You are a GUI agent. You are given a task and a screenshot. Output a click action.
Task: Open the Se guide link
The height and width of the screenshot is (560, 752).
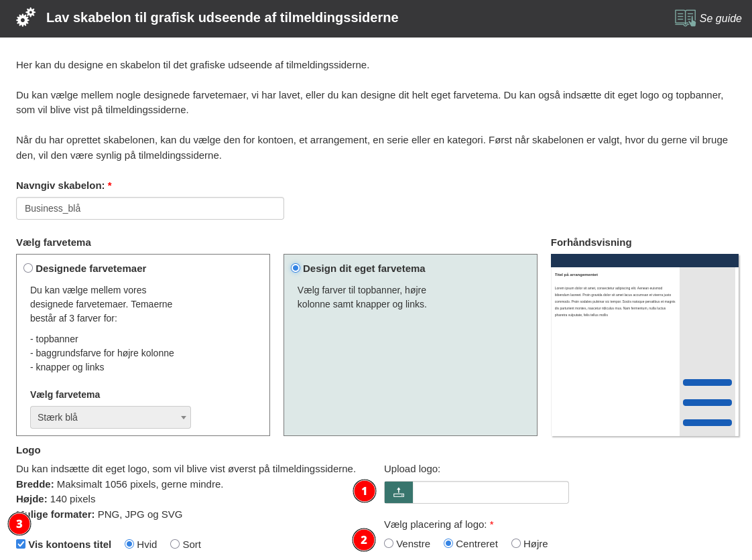tap(720, 19)
